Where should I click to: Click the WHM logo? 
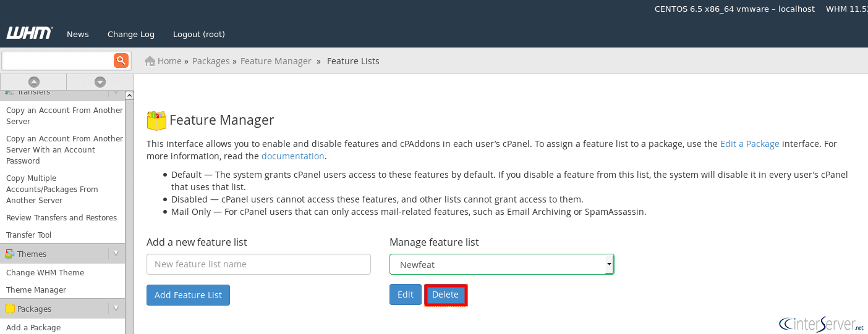click(x=29, y=33)
